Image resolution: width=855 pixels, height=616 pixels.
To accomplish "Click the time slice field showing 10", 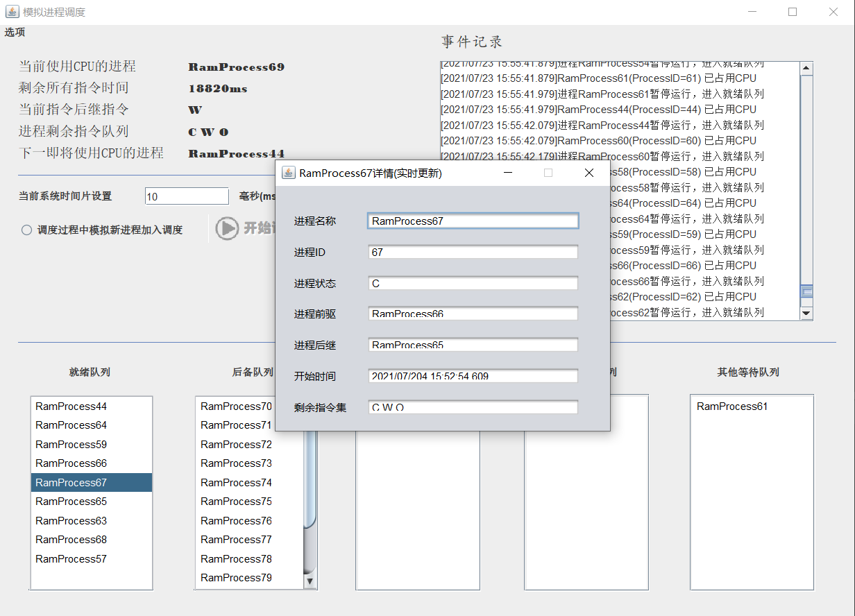I will (186, 196).
